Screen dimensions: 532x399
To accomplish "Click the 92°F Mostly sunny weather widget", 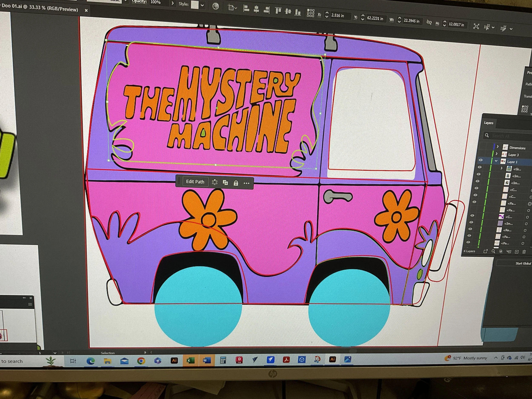I will tap(466, 358).
